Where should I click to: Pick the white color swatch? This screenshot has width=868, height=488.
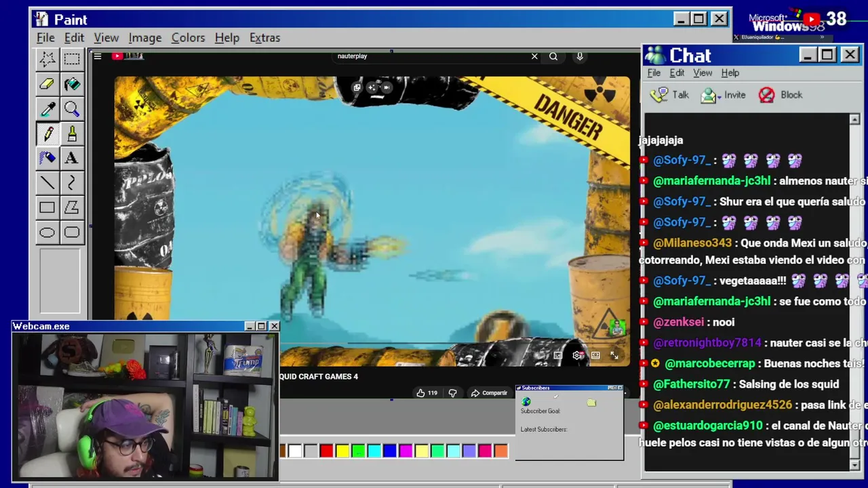coord(295,451)
